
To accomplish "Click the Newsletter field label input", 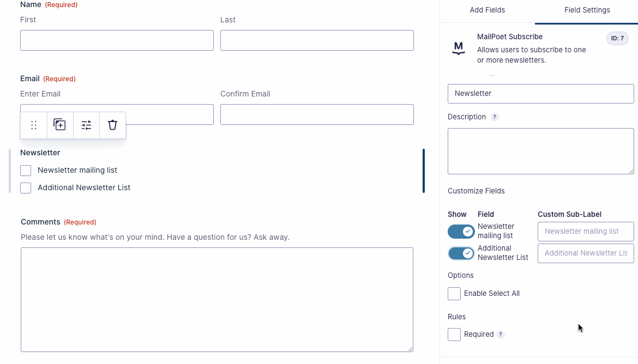I will coord(540,94).
